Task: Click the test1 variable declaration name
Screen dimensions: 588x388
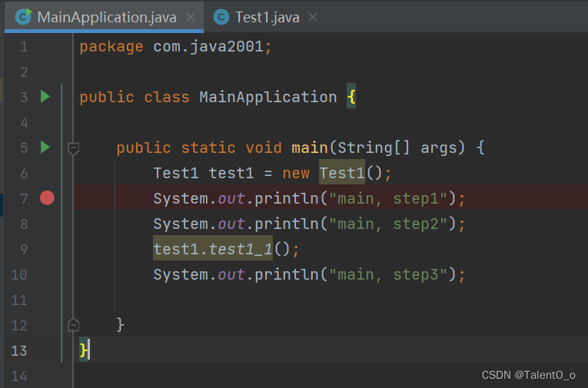Action: pyautogui.click(x=231, y=173)
